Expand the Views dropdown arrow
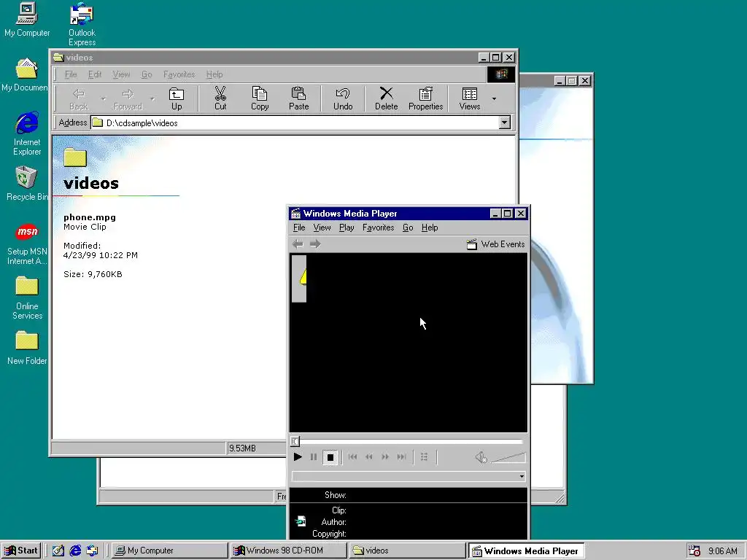Viewport: 747px width, 560px height. tap(494, 98)
